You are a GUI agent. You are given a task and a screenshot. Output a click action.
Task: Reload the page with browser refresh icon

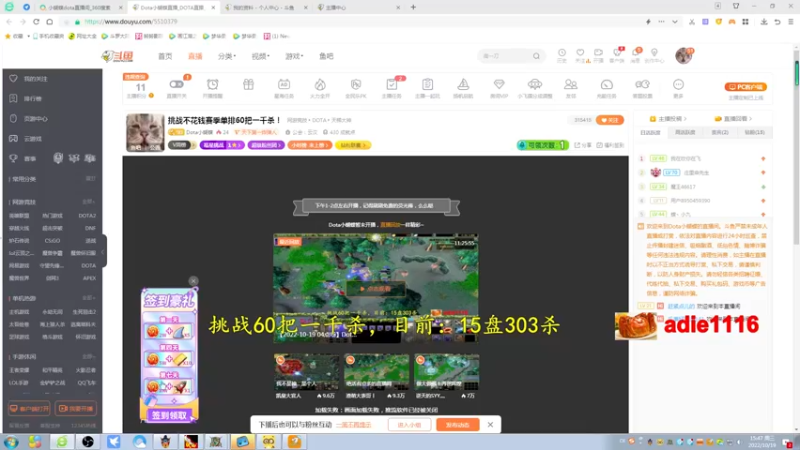[x=36, y=22]
